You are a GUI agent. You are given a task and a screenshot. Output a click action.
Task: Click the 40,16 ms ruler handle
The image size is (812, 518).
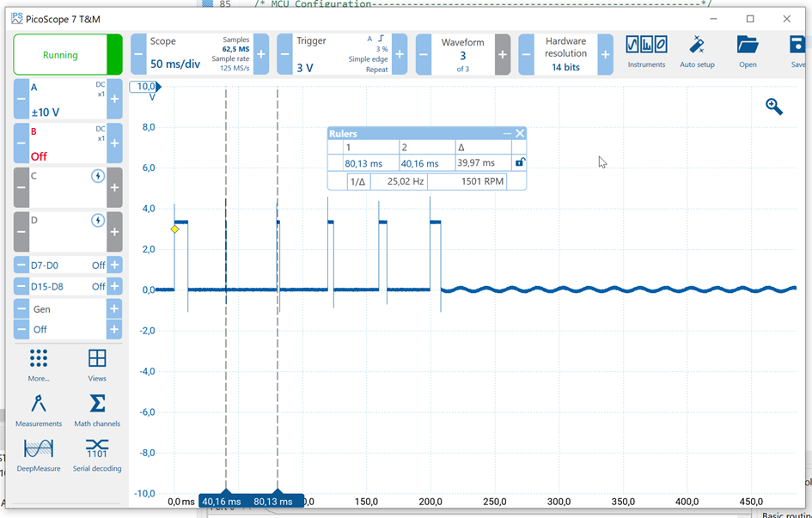click(223, 500)
